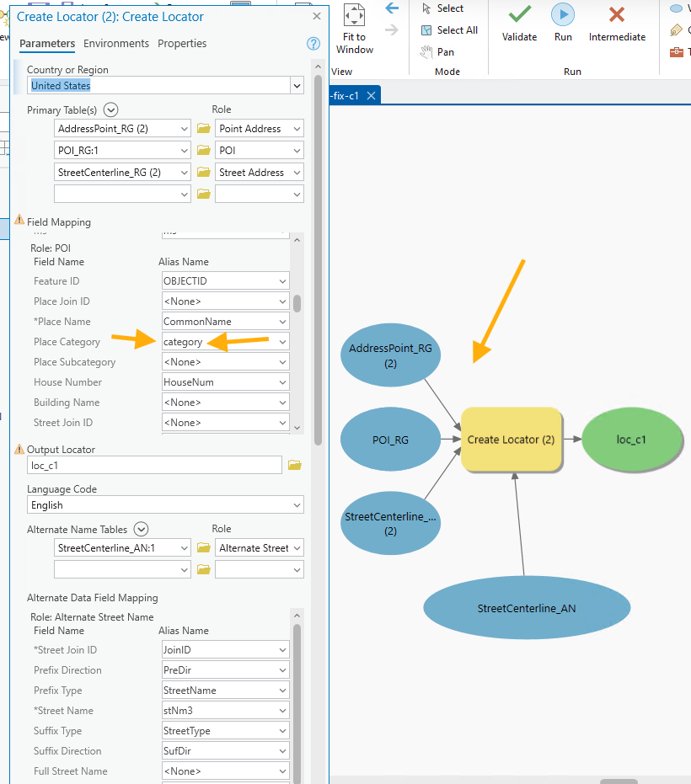The height and width of the screenshot is (784, 691).
Task: Click the Create Locator (2) tool node
Action: pyautogui.click(x=511, y=440)
